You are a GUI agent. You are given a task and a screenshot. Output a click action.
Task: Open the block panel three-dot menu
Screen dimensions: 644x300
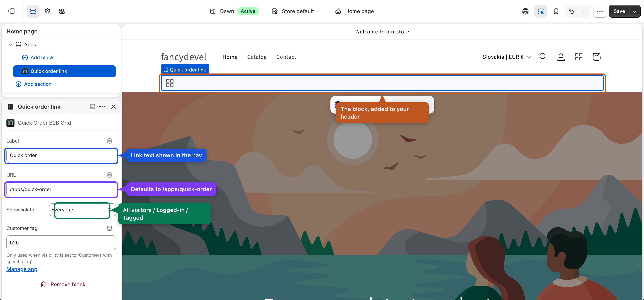pos(102,107)
